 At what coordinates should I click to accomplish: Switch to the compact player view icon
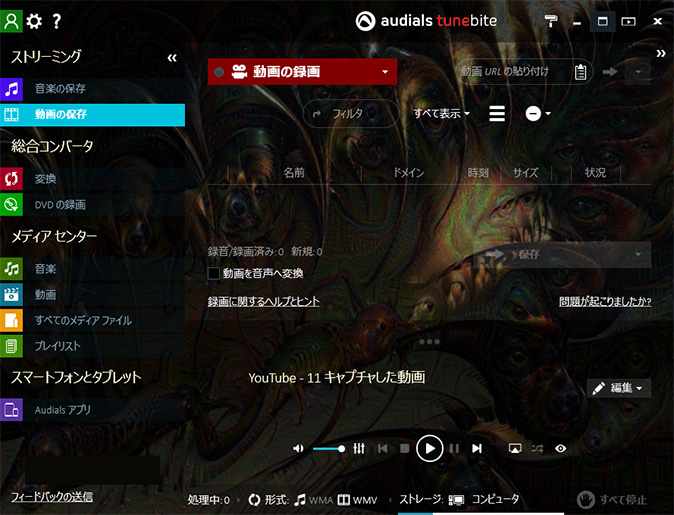pos(628,21)
